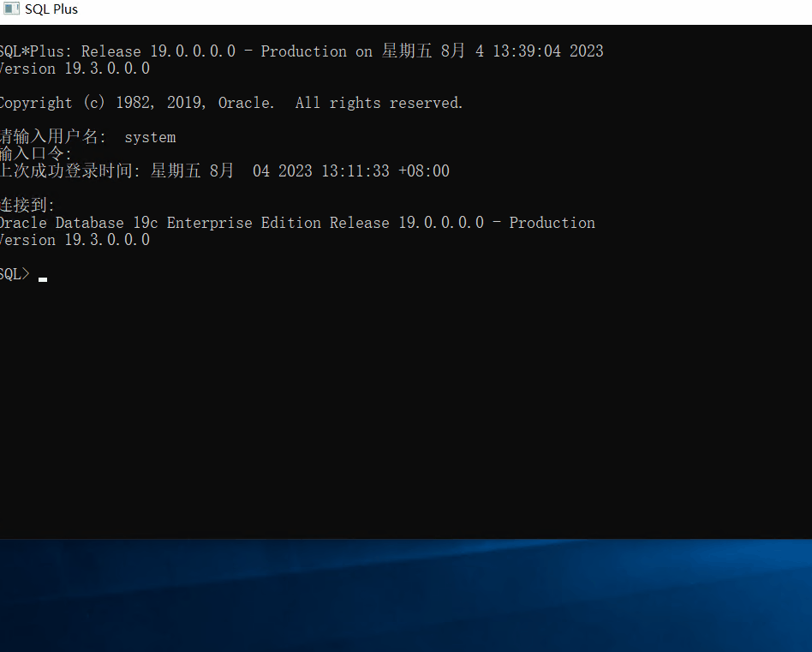Click the Copyright 1982, 2019 Oracle line
Screen dimensions: 812x652
click(x=231, y=103)
